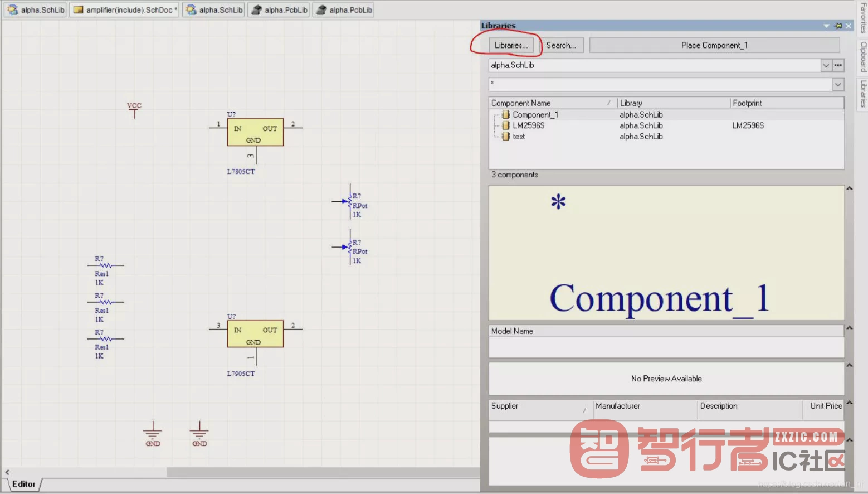
Task: Select the Editor tab at the bottom
Action: pyautogui.click(x=24, y=484)
